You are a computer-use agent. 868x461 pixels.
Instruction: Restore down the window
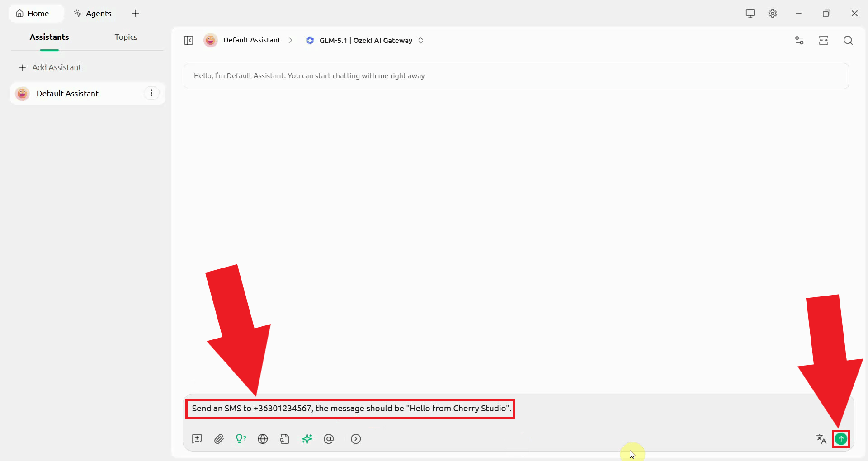click(x=826, y=14)
